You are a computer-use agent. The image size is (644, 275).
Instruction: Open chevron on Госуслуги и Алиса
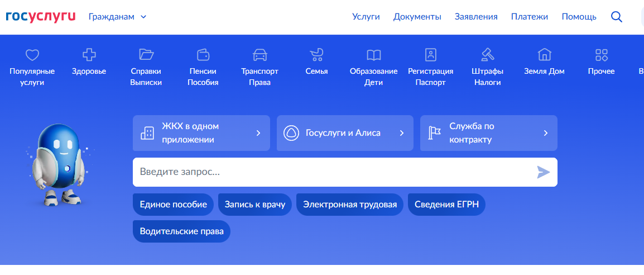402,133
